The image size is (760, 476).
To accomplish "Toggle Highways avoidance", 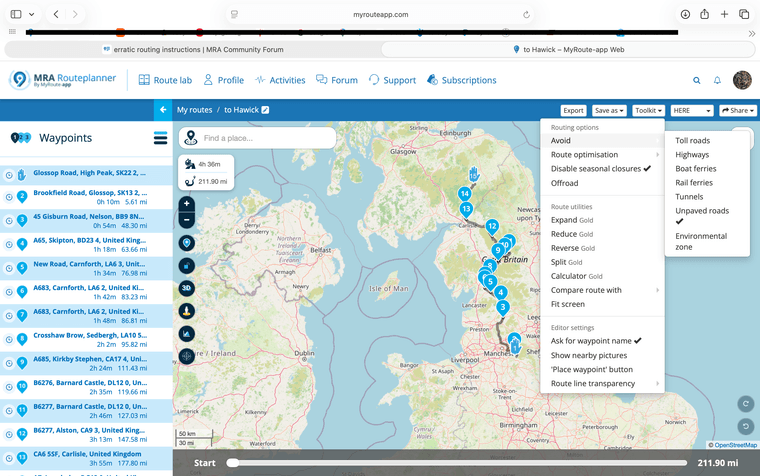I will 692,155.
